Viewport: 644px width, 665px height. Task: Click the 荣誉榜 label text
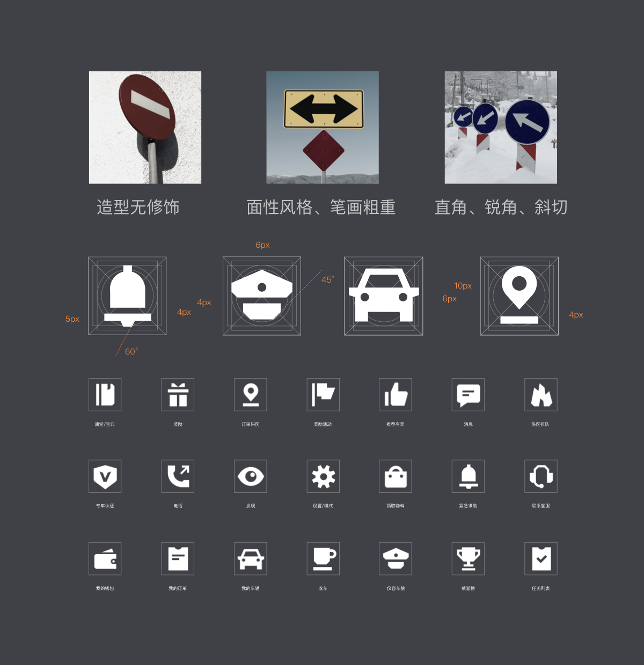[469, 588]
